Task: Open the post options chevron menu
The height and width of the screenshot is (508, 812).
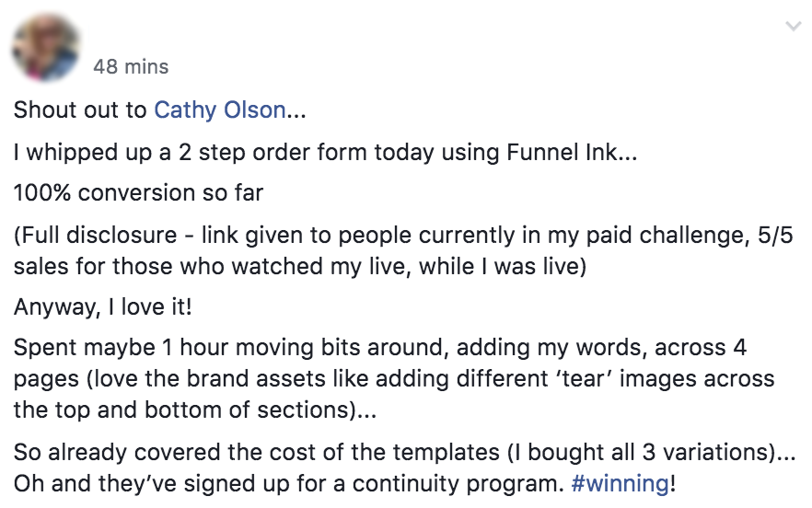Action: 793,28
